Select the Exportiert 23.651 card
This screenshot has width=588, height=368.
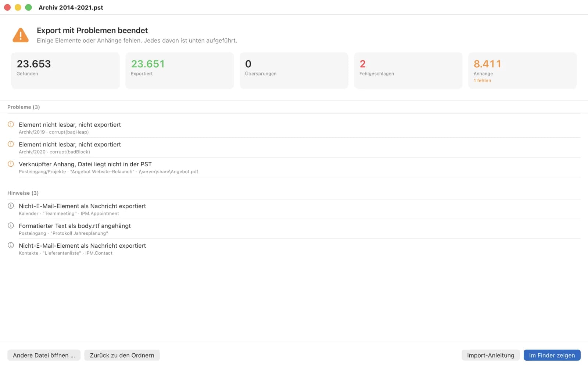click(x=180, y=71)
